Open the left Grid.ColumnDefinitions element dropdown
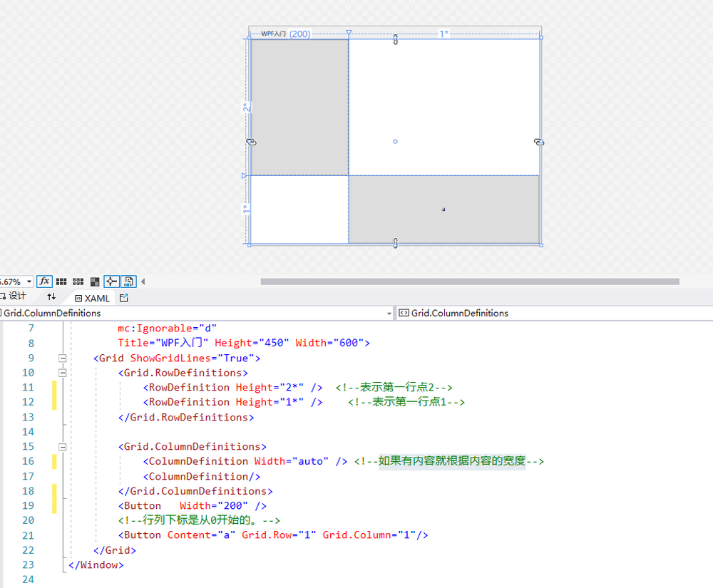The image size is (713, 588). [x=389, y=313]
